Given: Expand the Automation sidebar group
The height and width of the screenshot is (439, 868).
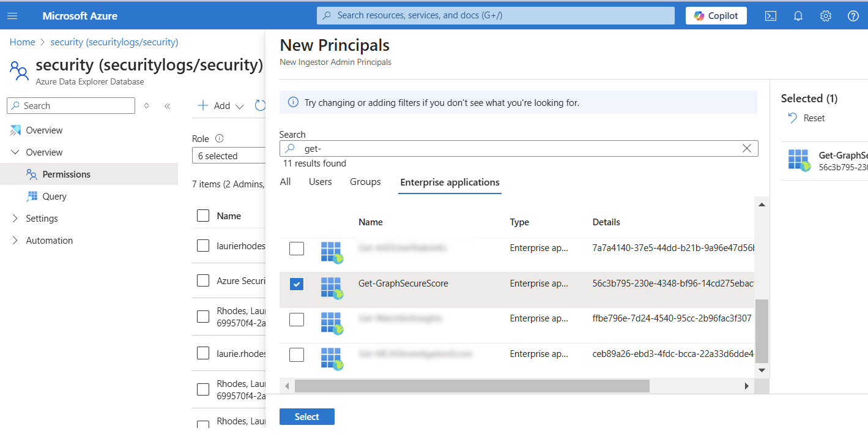Looking at the screenshot, I should tap(15, 241).
